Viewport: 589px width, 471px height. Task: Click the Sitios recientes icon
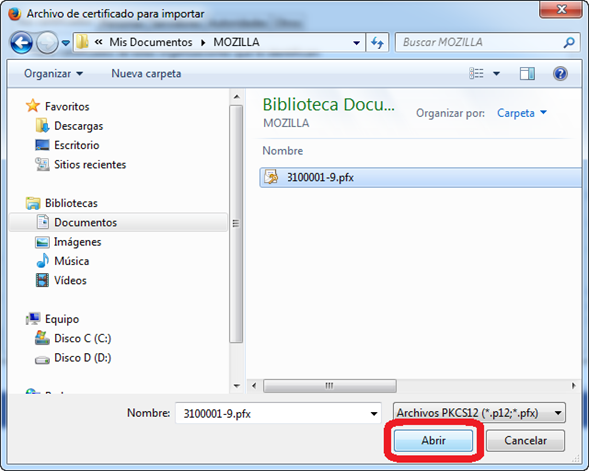[x=42, y=164]
